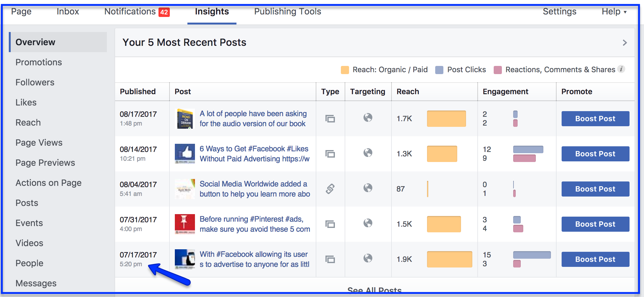Click the Notifications badge showing 42
The width and height of the screenshot is (644, 297).
(x=164, y=12)
